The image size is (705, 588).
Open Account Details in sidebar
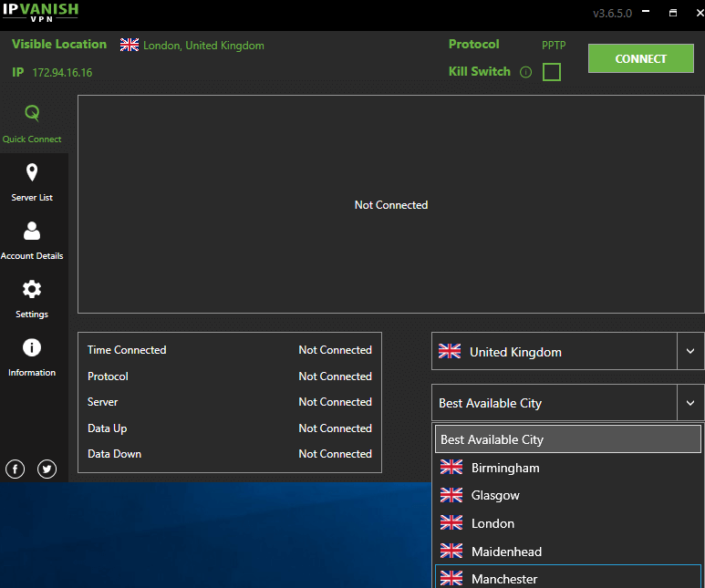[32, 241]
